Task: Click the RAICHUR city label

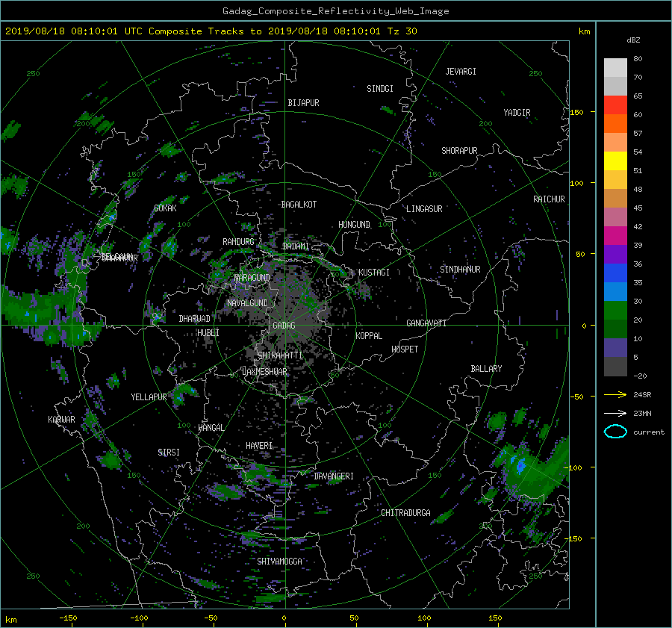Action: coord(549,199)
